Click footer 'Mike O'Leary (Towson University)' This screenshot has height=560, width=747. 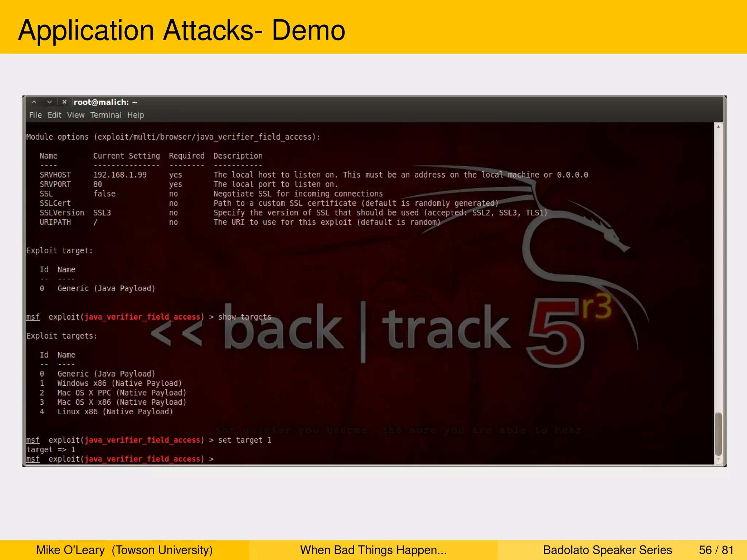(x=124, y=550)
